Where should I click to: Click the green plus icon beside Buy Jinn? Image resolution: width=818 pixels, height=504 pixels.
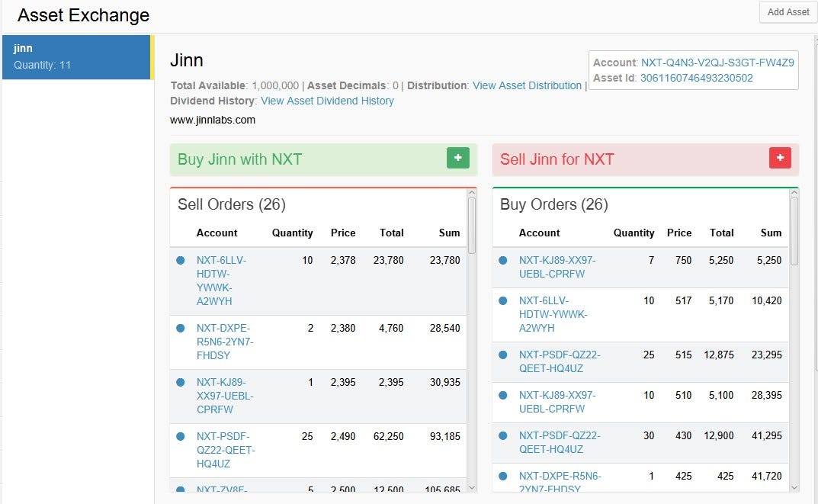458,158
